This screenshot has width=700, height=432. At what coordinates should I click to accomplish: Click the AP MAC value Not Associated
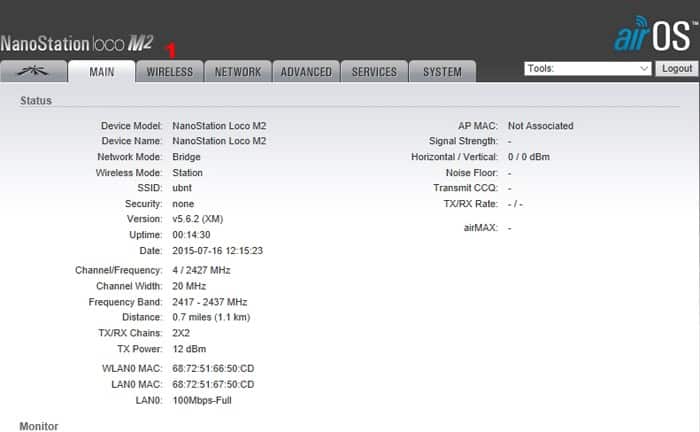pos(541,126)
